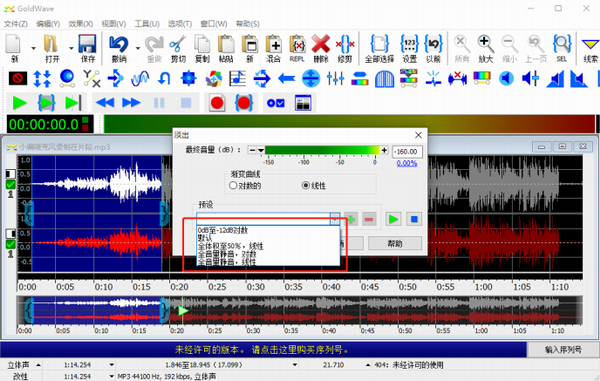The height and width of the screenshot is (381, 600).
Task: Click the arrow next to 21.710 in status bar
Action: pos(368,365)
